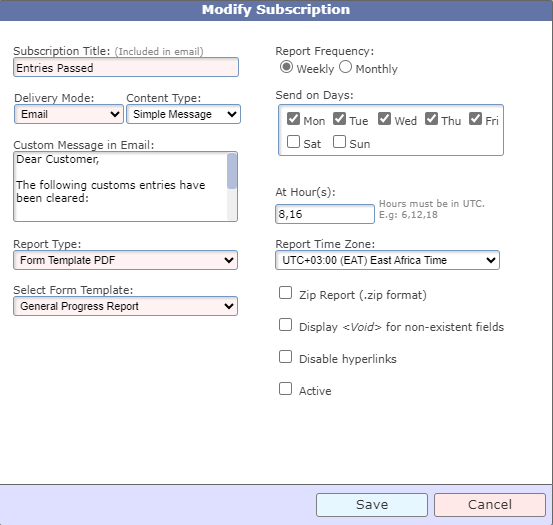This screenshot has width=553, height=525.
Task: Select the Monthly report frequency radio button
Action: point(345,67)
